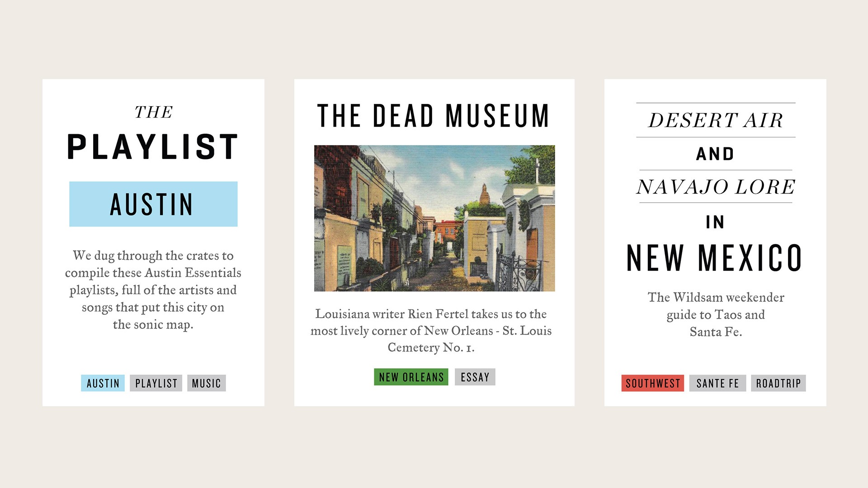Click the Rien Fertel description paragraph
Viewport: 868px width, 488px height.
tap(431, 330)
